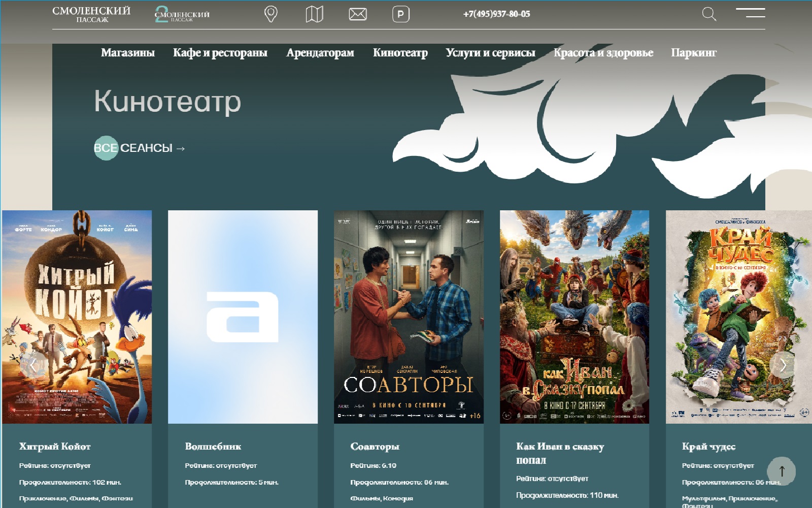This screenshot has height=508, width=812.
Task: Click the Хитрый Койот title link
Action: 55,447
